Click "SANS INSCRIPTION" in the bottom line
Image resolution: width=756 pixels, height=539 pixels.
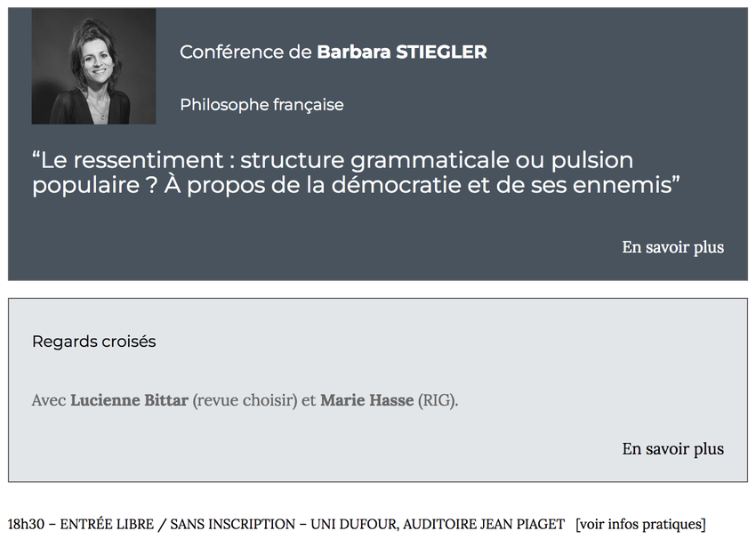coord(232,524)
